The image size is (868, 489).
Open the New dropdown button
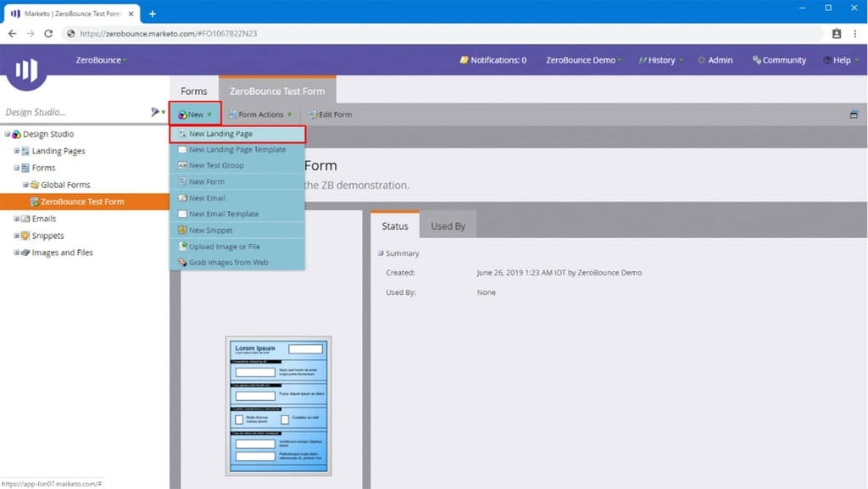195,114
